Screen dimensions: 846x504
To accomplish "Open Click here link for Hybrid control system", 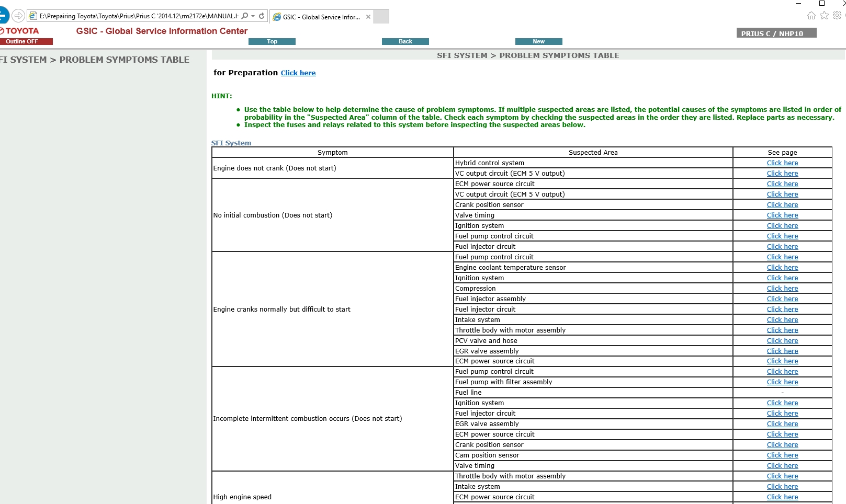I will coord(782,163).
